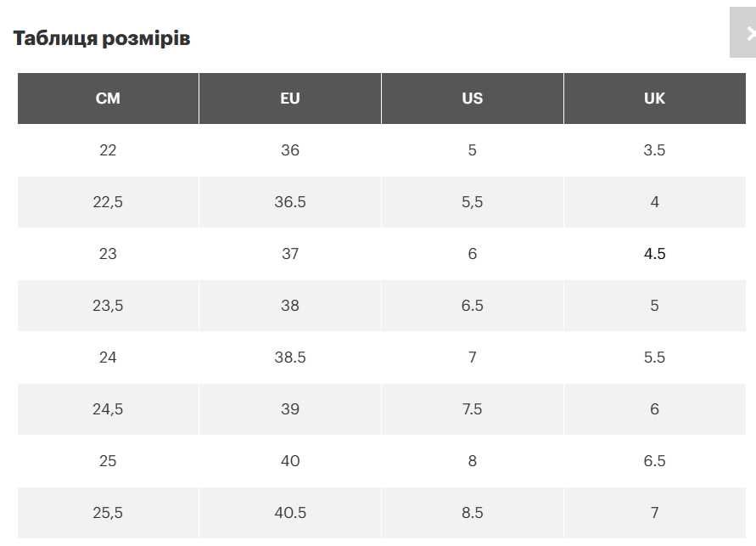The height and width of the screenshot is (546, 756).
Task: Select the US column header
Action: point(472,99)
